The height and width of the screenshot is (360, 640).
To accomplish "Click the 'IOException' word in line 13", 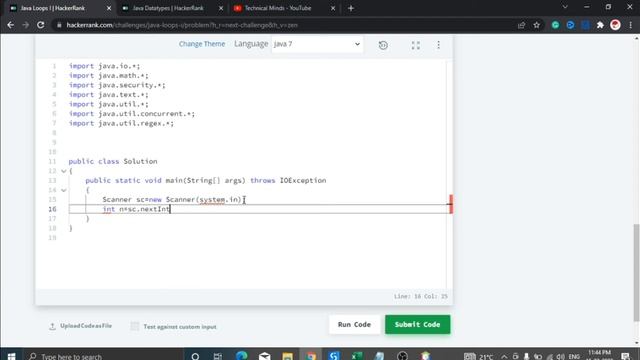I will point(303,180).
